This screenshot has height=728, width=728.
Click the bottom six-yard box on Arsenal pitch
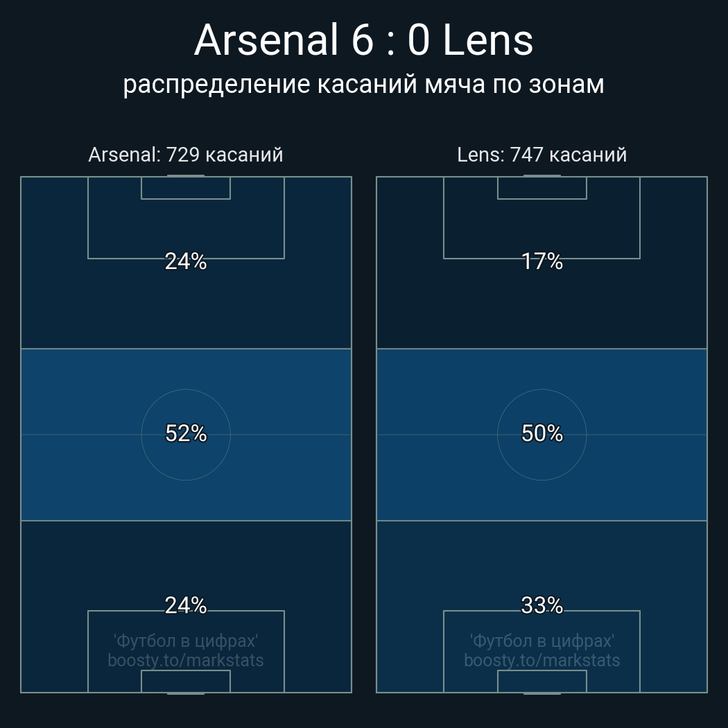(x=186, y=681)
